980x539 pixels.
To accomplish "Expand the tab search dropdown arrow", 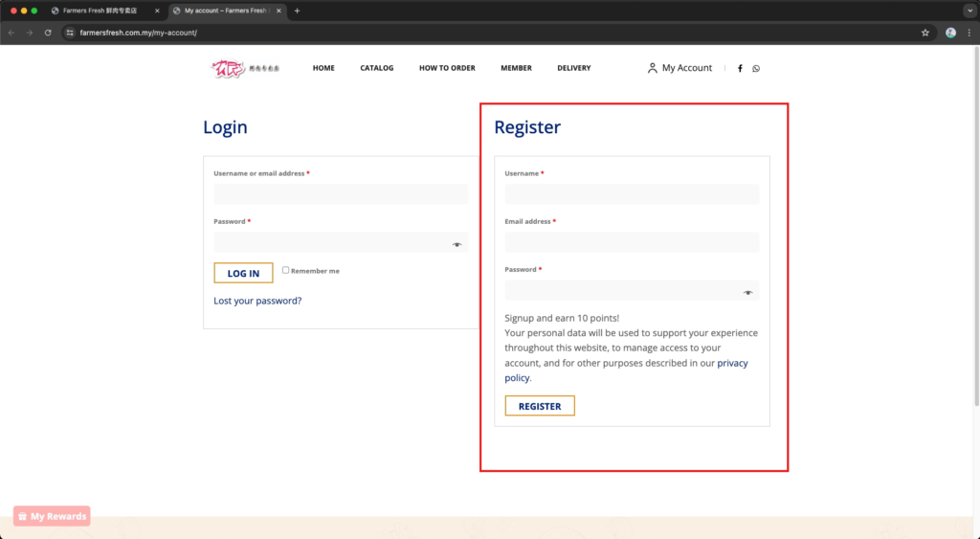I will [x=969, y=11].
